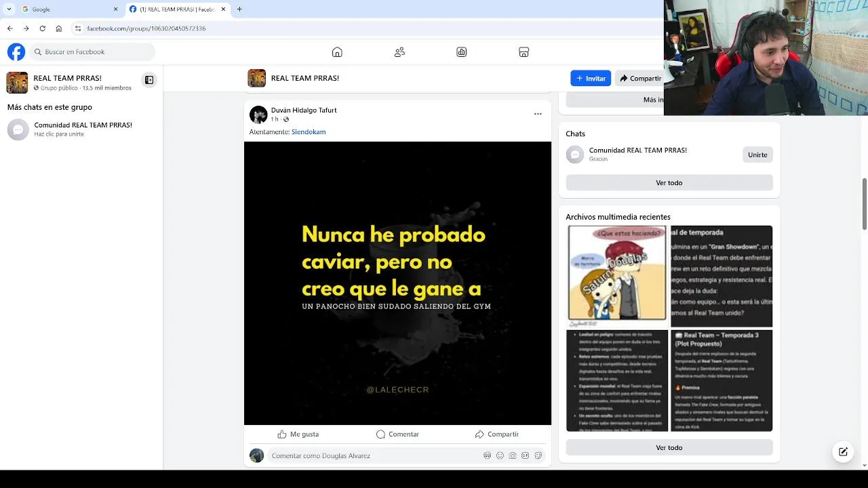The width and height of the screenshot is (868, 488).
Task: Close the Google tab
Action: [115, 9]
